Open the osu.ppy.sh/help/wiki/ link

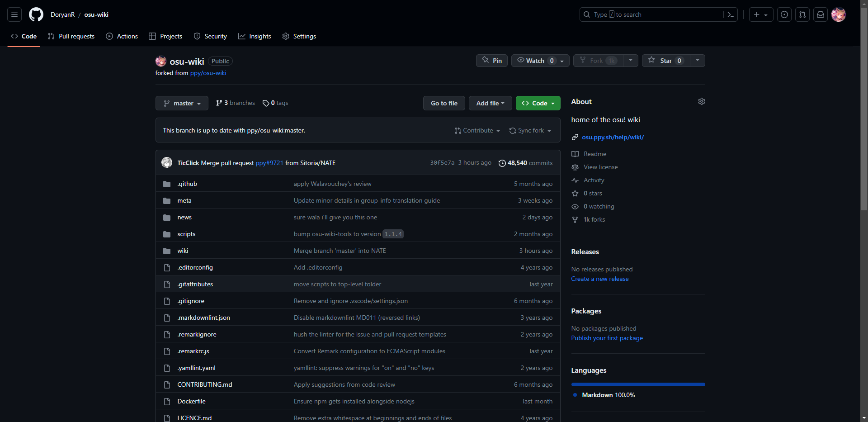(613, 137)
